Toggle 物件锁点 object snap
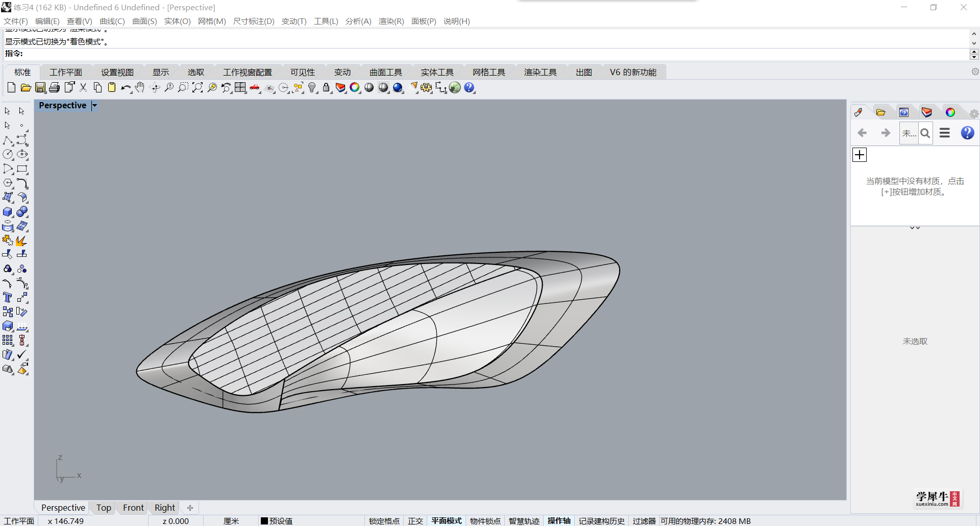This screenshot has width=980, height=526. pyautogui.click(x=485, y=521)
